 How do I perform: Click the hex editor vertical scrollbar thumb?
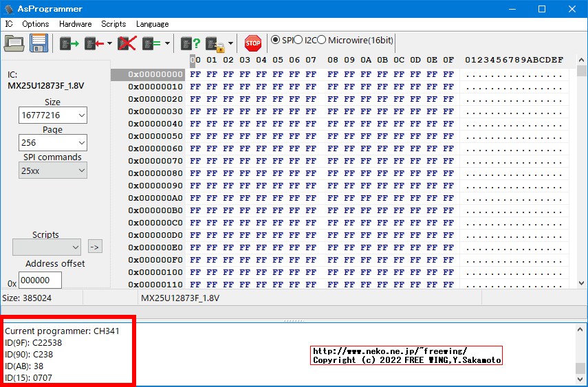click(582, 71)
